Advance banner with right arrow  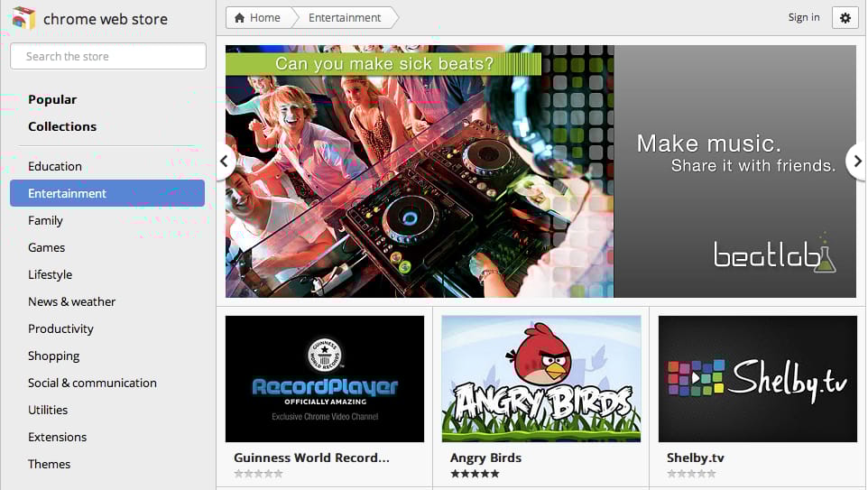[857, 162]
